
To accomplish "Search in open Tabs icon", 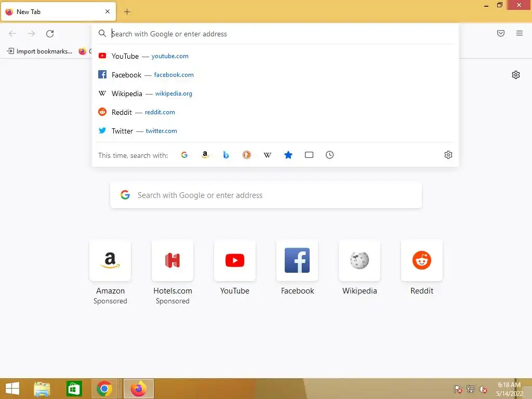I will click(309, 155).
